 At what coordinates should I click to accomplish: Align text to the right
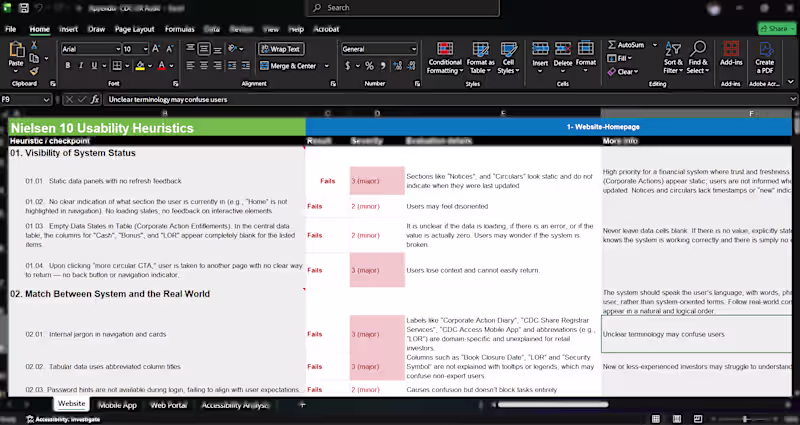(x=217, y=66)
